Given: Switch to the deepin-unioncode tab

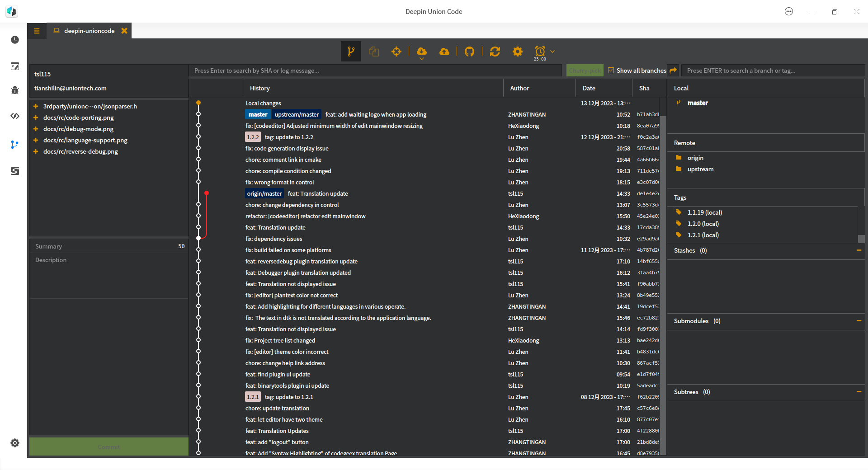Looking at the screenshot, I should click(89, 31).
